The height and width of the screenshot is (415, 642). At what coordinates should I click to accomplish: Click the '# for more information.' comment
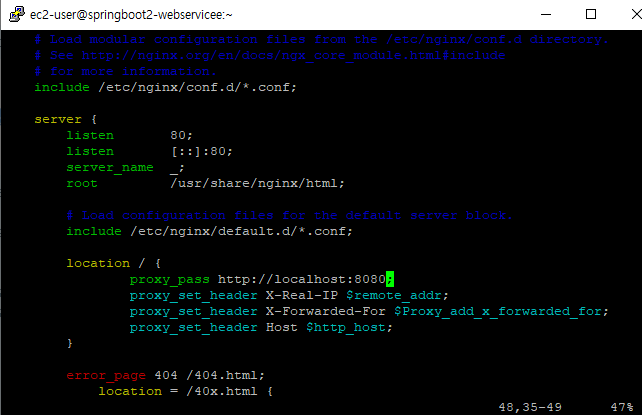coord(125,72)
